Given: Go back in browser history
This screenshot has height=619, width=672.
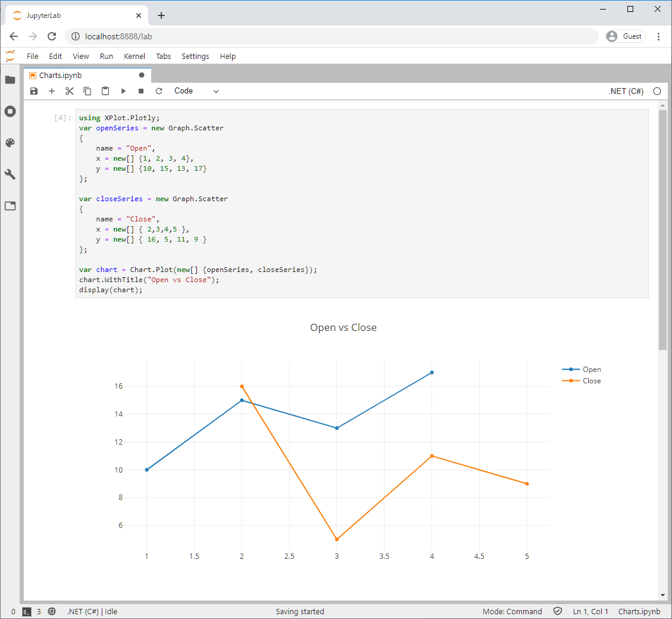Looking at the screenshot, I should click(14, 36).
